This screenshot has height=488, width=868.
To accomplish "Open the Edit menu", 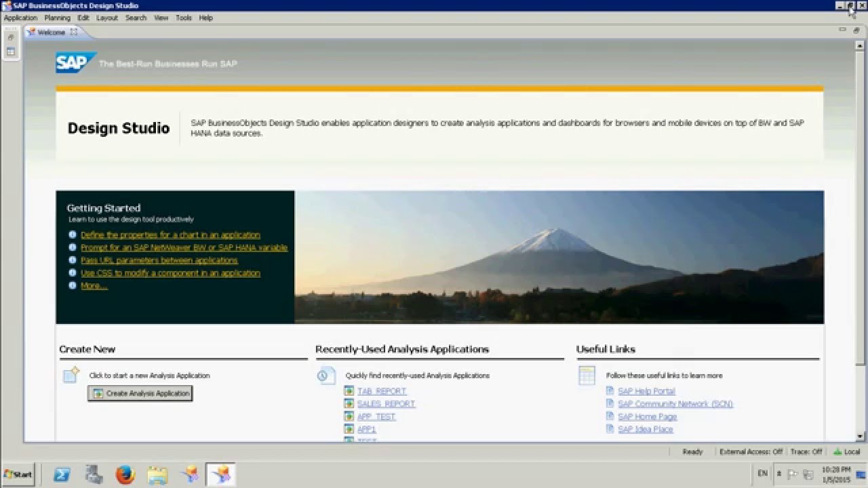I will pos(83,18).
